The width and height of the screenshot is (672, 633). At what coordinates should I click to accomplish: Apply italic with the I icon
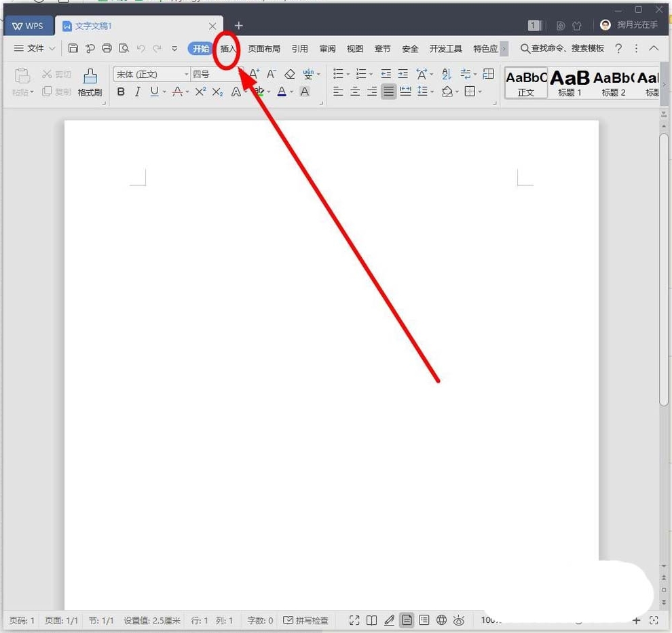point(138,92)
